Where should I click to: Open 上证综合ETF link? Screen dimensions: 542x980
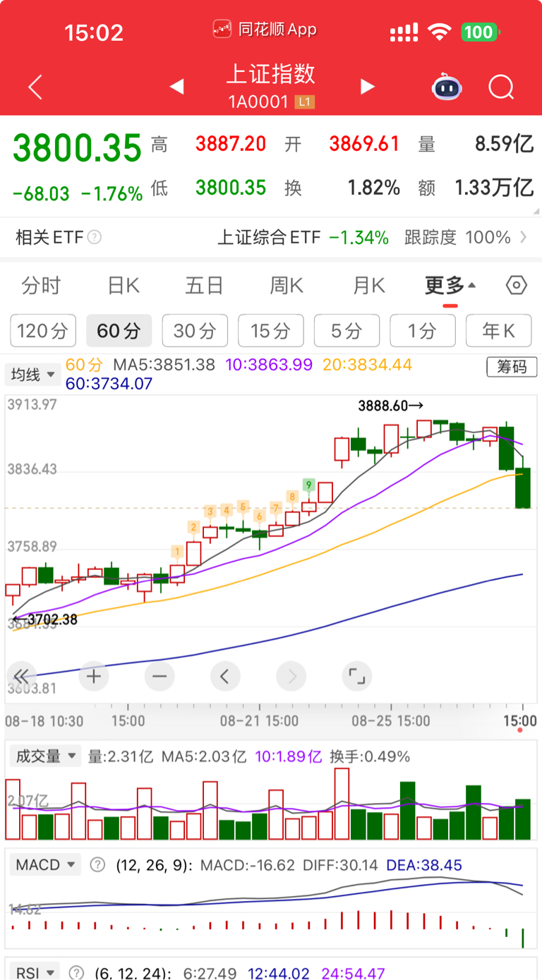pyautogui.click(x=303, y=237)
